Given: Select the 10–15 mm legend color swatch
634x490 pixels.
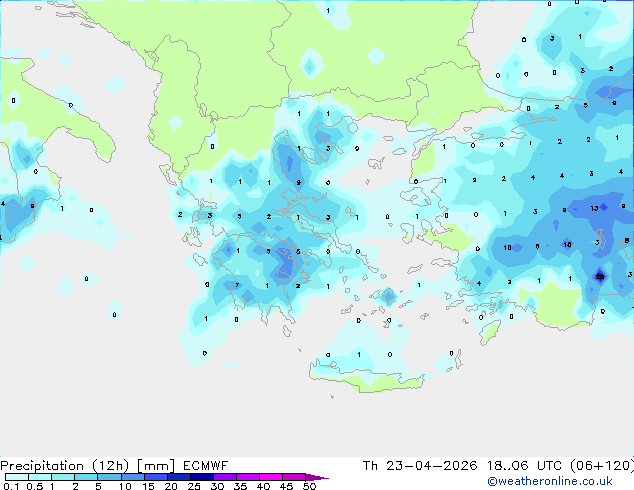Looking at the screenshot, I should point(132,477).
